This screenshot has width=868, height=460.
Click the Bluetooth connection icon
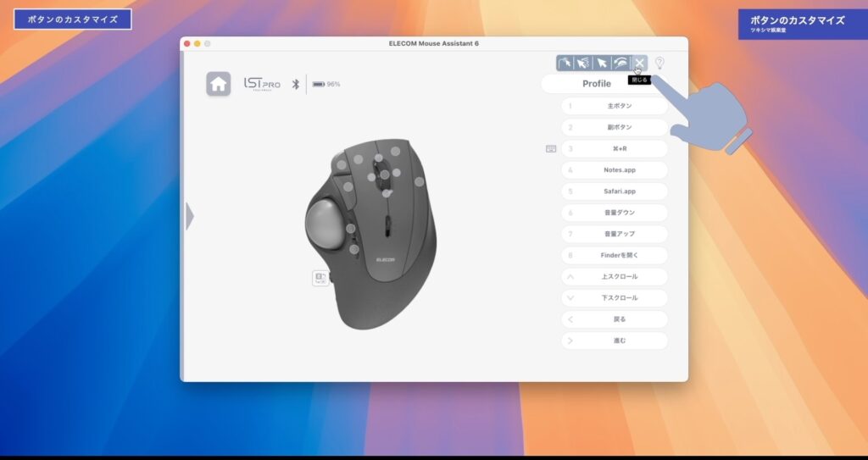(296, 84)
